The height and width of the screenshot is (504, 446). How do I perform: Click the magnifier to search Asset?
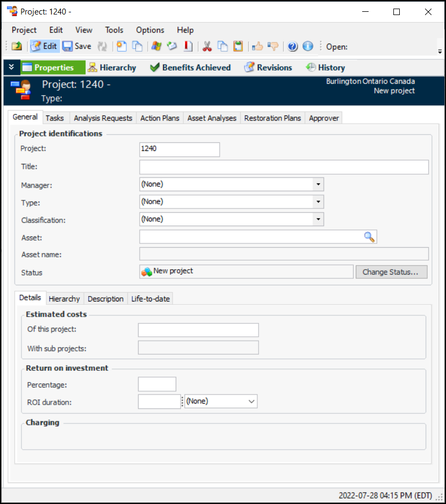click(x=369, y=237)
